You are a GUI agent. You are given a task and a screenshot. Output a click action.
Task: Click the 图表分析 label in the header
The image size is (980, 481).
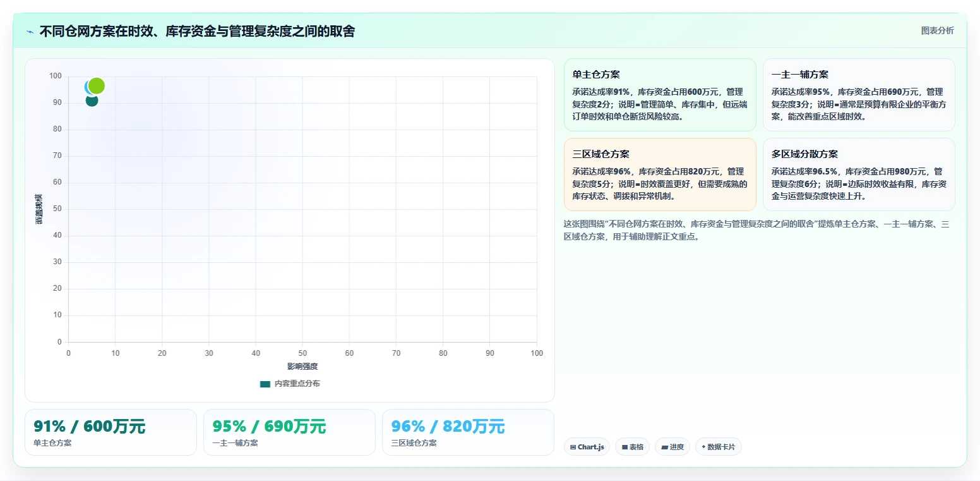pos(937,30)
